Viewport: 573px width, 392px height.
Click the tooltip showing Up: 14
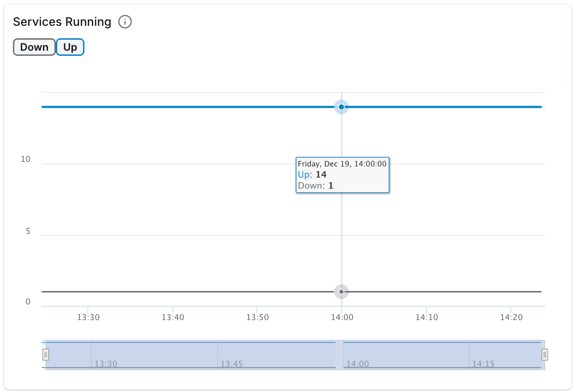tap(342, 175)
